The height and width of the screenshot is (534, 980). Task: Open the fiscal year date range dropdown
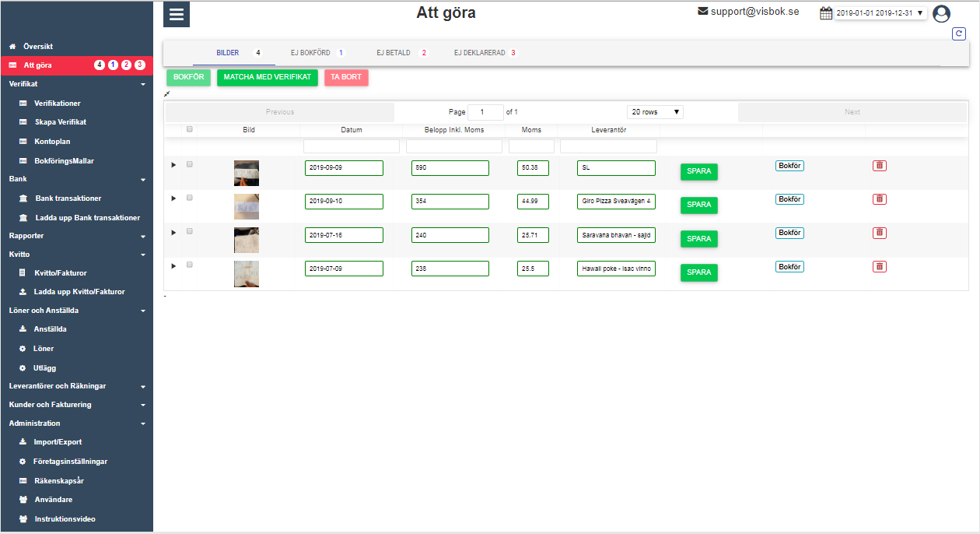[880, 13]
